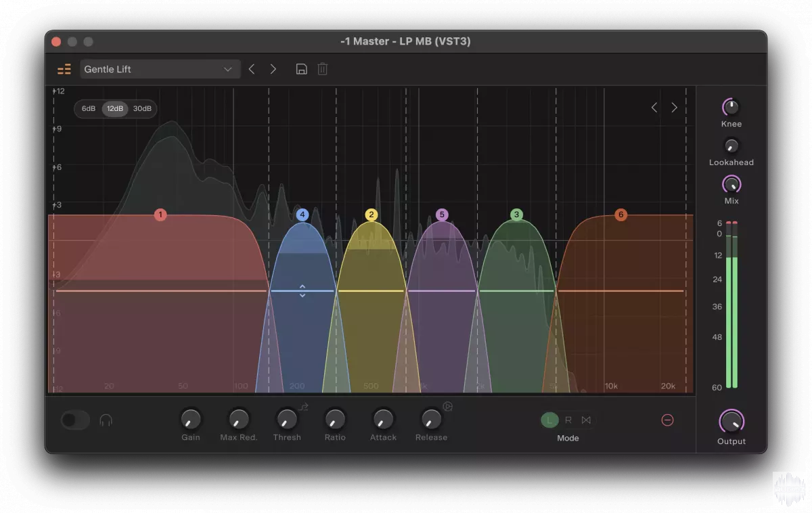Solo the band with headphones icon
Image resolution: width=812 pixels, height=513 pixels.
tap(106, 420)
